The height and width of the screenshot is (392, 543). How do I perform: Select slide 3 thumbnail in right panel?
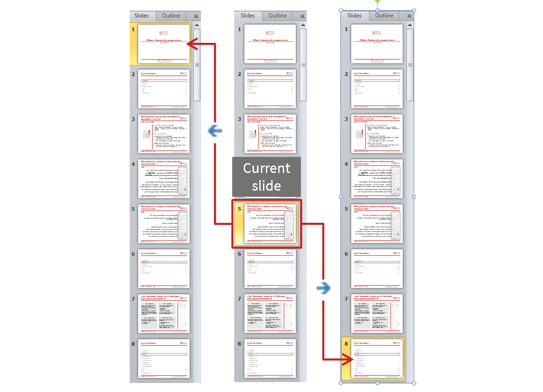pyautogui.click(x=377, y=133)
